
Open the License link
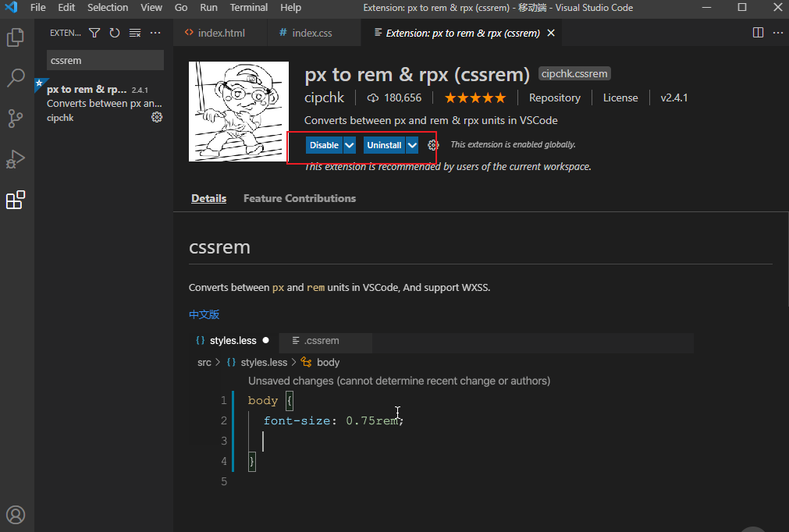(x=620, y=98)
